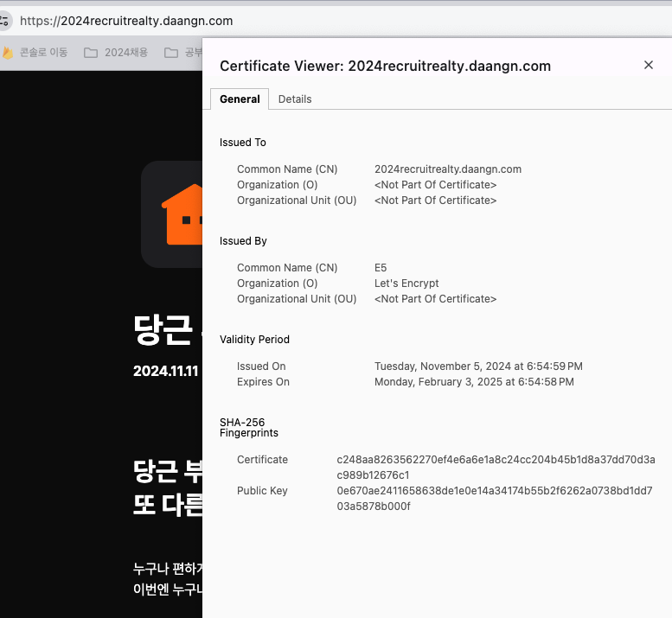Click the Issued On date value
This screenshot has width=672, height=618.
[478, 366]
